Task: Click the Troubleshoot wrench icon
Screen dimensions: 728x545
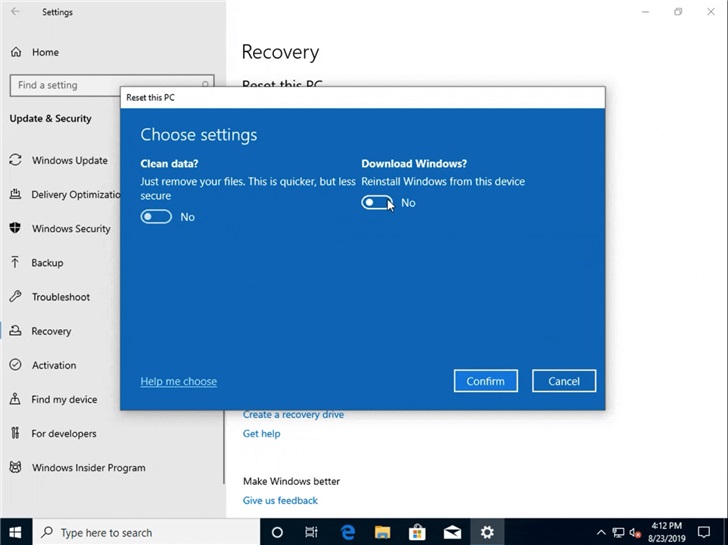Action: (x=16, y=297)
